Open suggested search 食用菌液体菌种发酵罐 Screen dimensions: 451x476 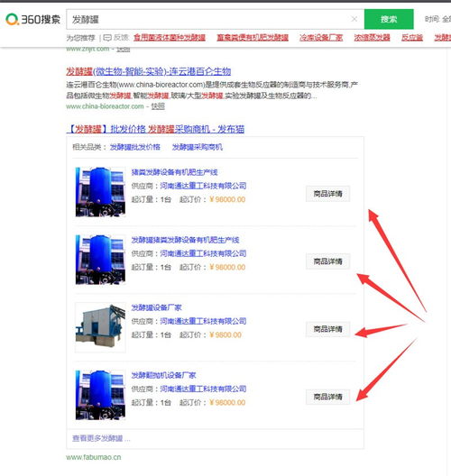170,38
